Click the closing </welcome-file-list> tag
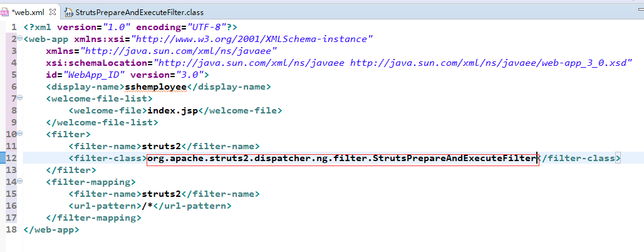 coord(102,122)
